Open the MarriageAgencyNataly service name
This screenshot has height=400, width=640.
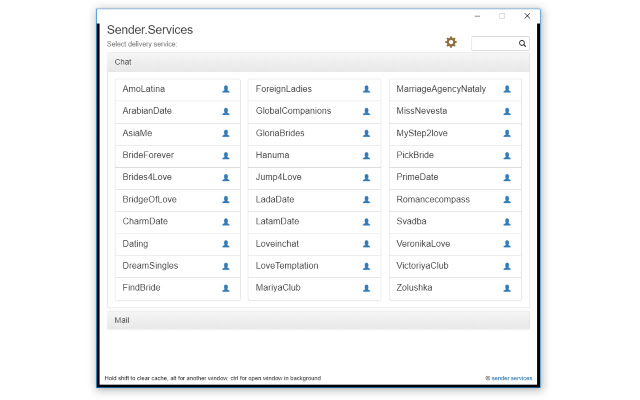click(441, 89)
